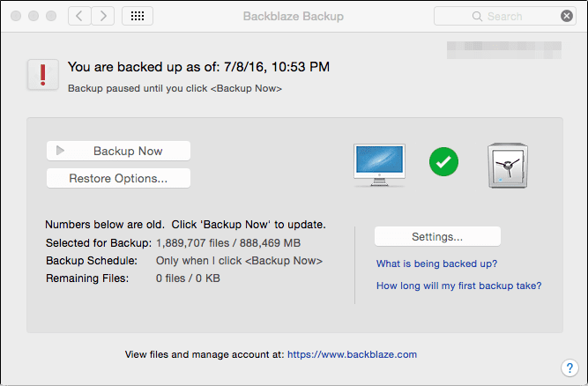Click the 'You are backed up as of' heading
The height and width of the screenshot is (386, 588).
[x=198, y=67]
